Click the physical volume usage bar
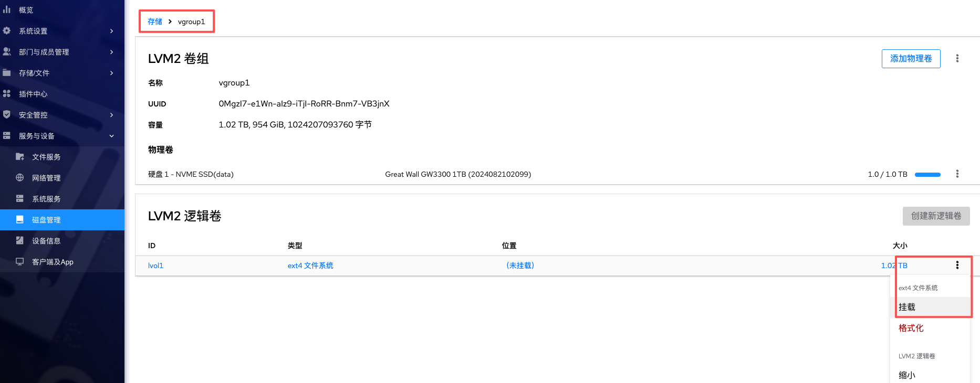Screen dimensions: 980x383 click(x=927, y=174)
